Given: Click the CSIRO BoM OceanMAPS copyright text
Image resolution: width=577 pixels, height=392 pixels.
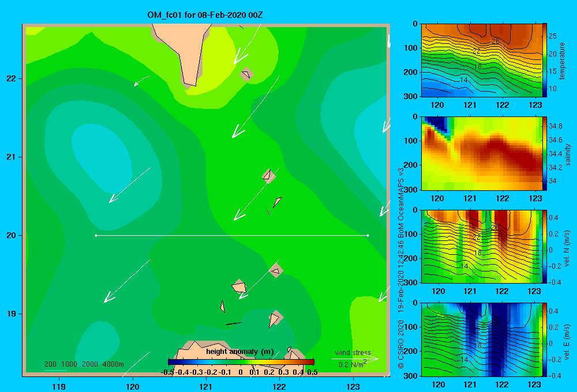Looking at the screenshot, I should click(x=401, y=269).
